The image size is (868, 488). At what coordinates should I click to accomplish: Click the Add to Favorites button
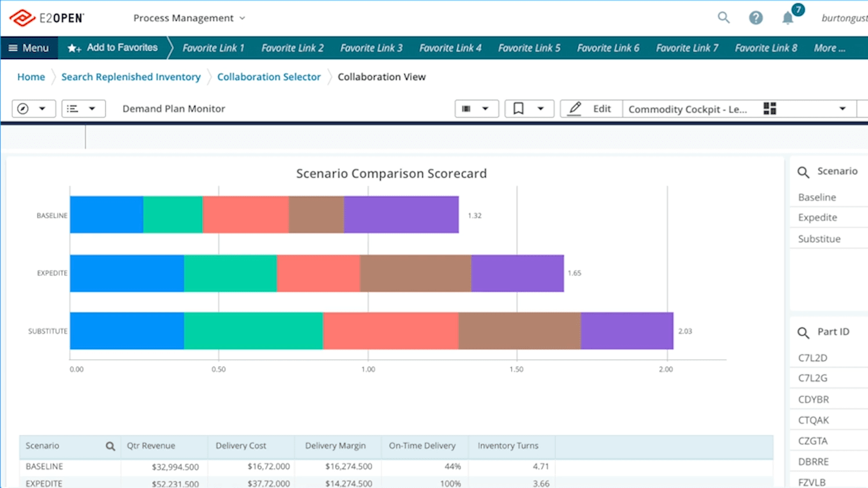tap(113, 48)
